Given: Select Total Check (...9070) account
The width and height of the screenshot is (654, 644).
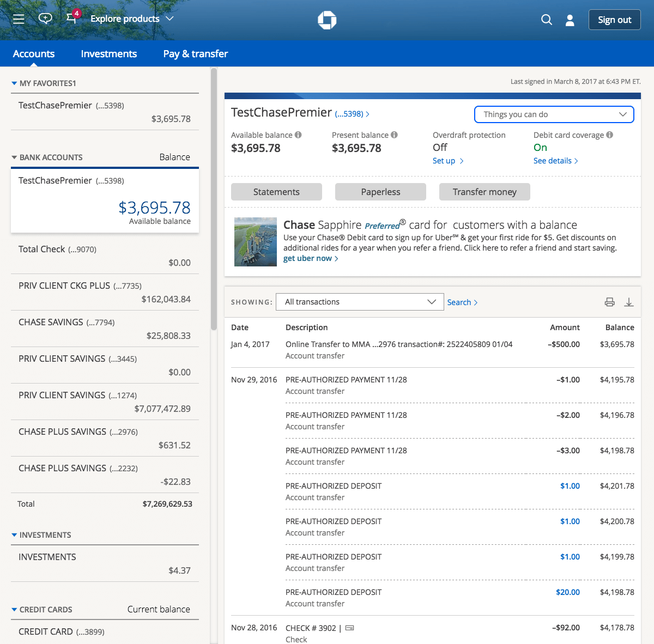Looking at the screenshot, I should tap(105, 256).
